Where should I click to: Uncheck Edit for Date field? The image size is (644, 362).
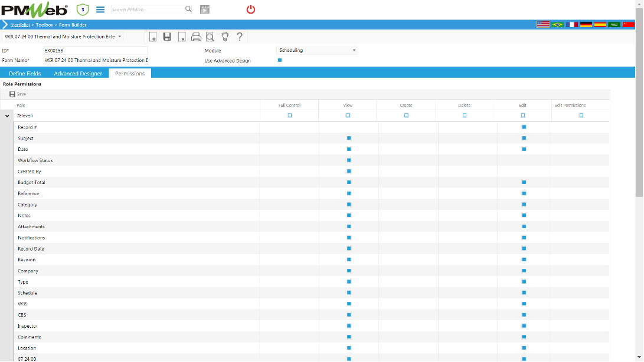[524, 149]
